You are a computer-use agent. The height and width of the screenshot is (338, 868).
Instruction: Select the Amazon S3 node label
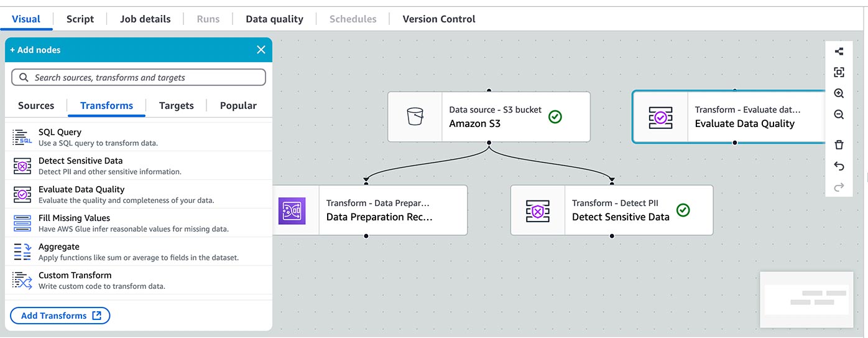[x=474, y=123]
